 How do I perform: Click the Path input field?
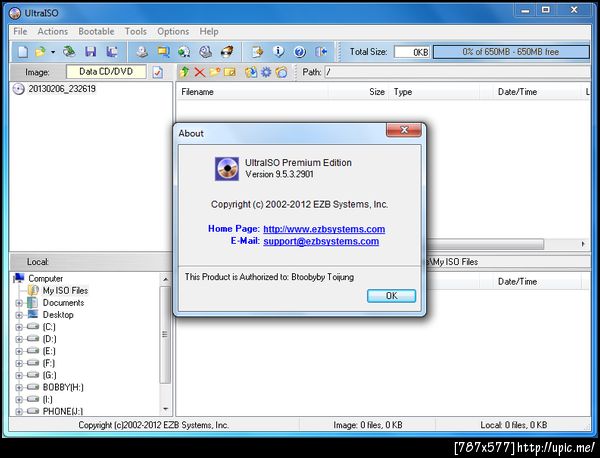[457, 72]
